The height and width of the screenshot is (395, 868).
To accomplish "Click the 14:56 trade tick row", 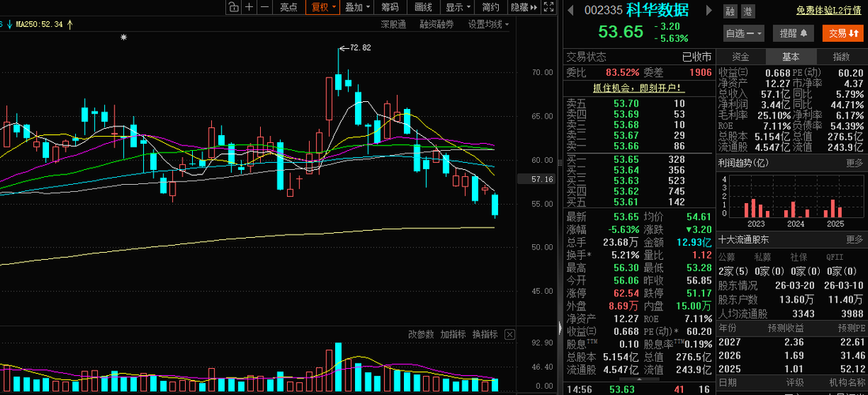I will click(640, 389).
